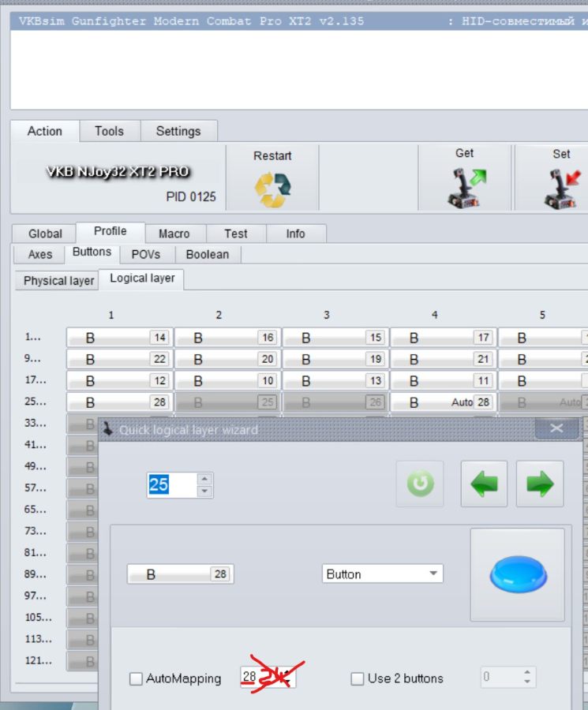This screenshot has height=710, width=588.
Task: Click the green right arrow button
Action: [540, 484]
